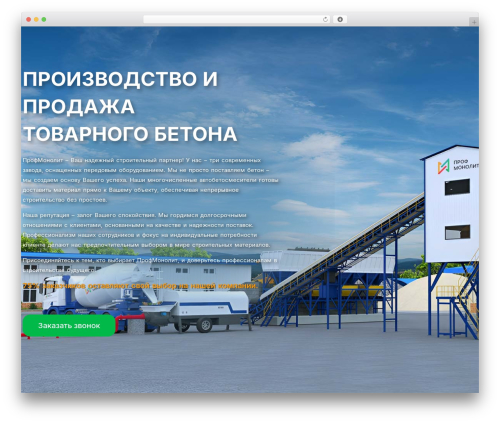Click the browser address bar field
This screenshot has height=423, width=500.
(237, 20)
